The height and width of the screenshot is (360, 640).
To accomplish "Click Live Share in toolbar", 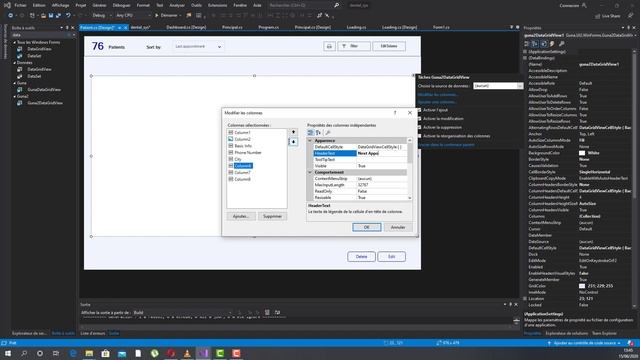I will (x=607, y=16).
